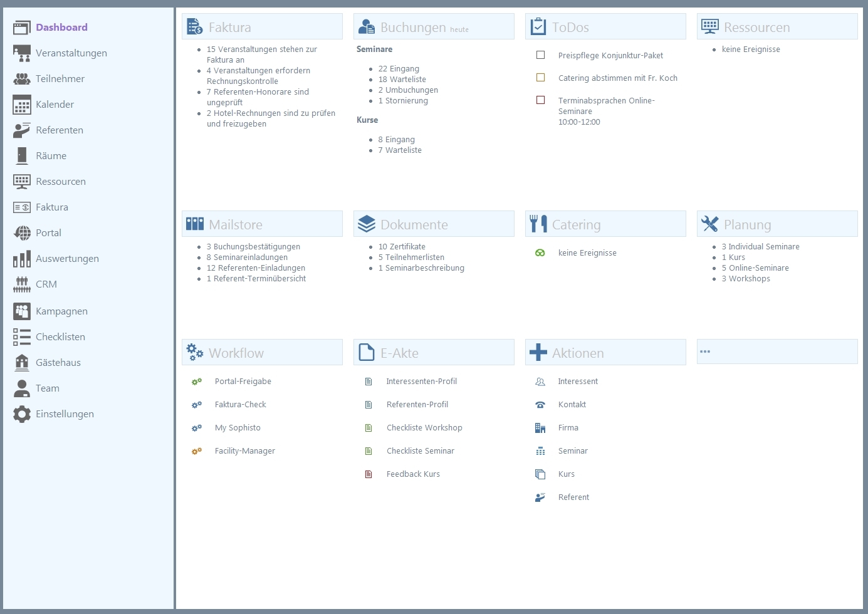Screen dimensions: 868x614
Task: Expand the three-dots panel header
Action: coord(705,351)
